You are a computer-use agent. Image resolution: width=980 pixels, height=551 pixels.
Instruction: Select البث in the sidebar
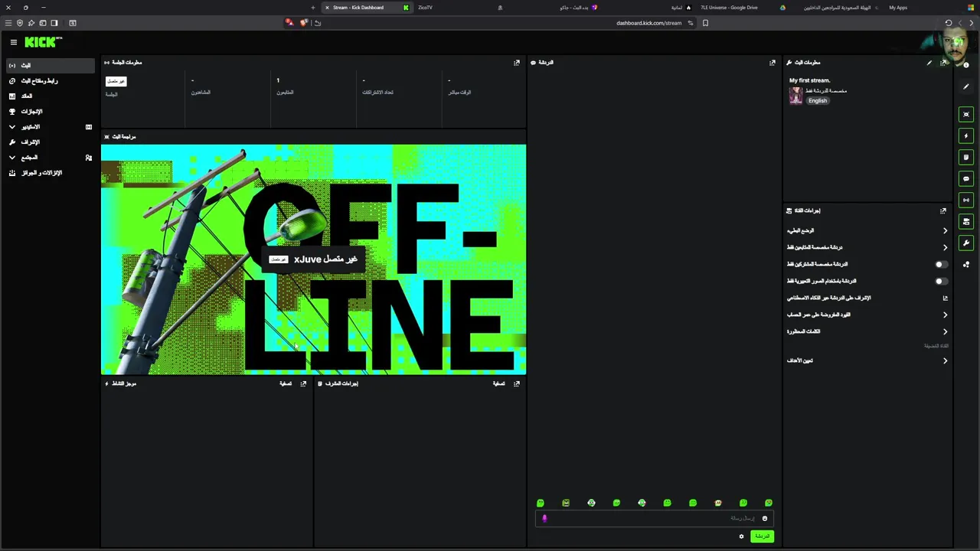pyautogui.click(x=50, y=65)
